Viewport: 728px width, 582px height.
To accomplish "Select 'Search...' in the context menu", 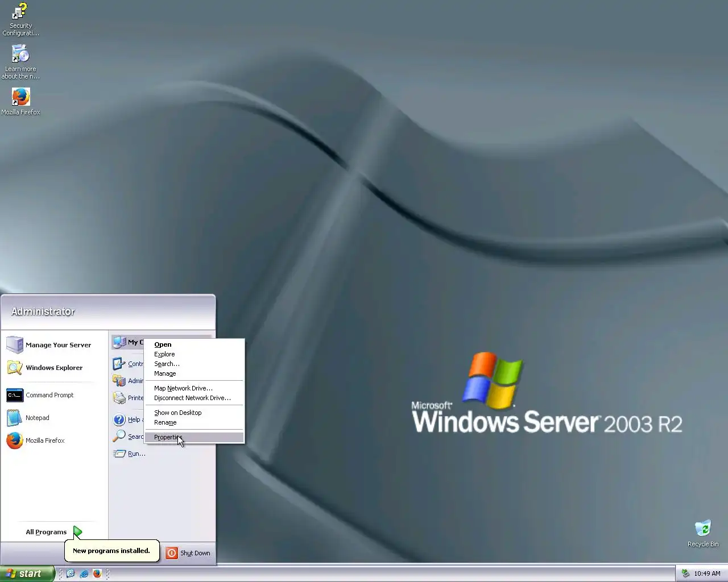I will (x=194, y=364).
